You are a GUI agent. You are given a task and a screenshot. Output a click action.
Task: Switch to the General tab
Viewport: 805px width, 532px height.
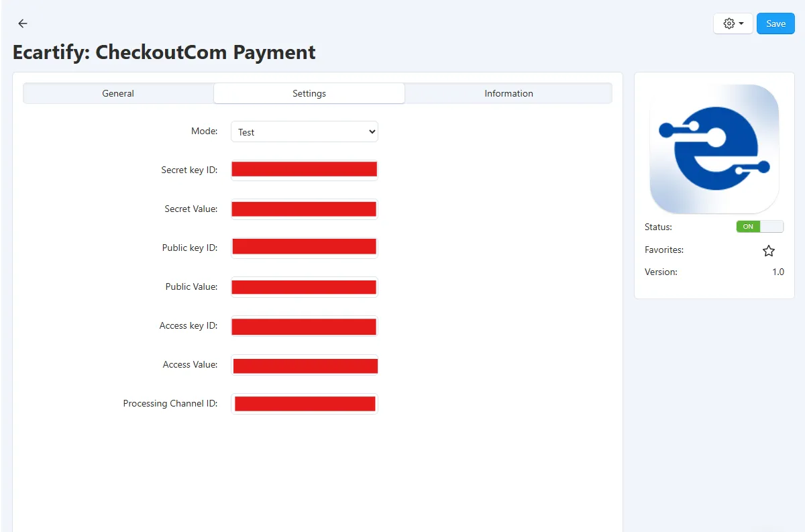click(118, 93)
